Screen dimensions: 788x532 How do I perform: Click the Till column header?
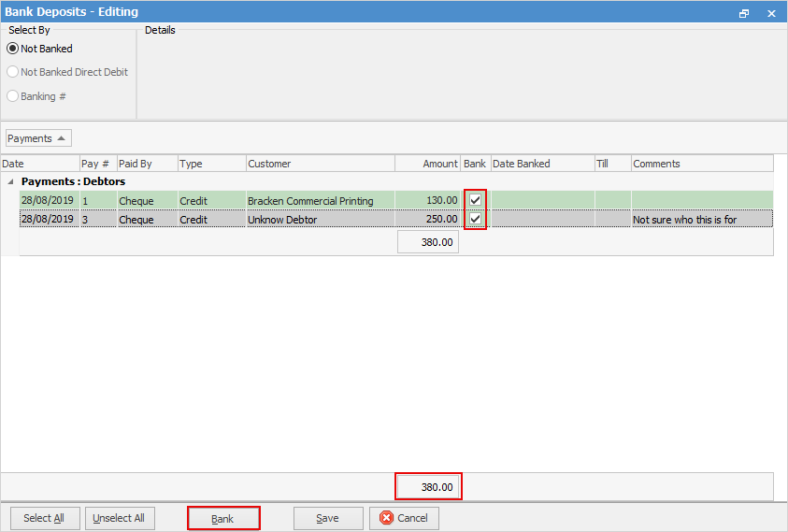pyautogui.click(x=613, y=164)
